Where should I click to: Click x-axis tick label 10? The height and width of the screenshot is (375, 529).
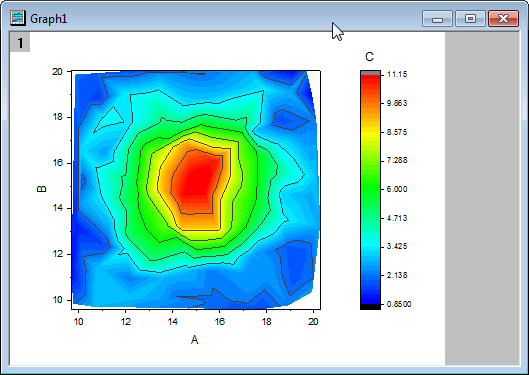click(78, 322)
